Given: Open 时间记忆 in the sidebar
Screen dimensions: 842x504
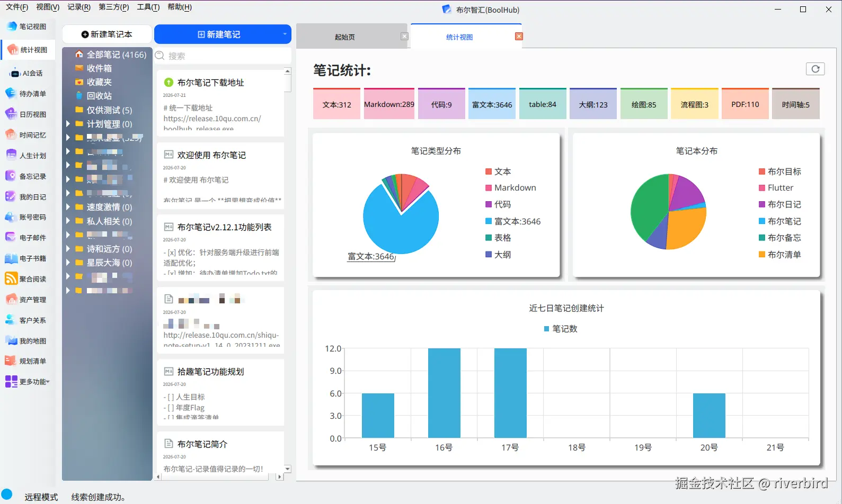Looking at the screenshot, I should click(26, 135).
